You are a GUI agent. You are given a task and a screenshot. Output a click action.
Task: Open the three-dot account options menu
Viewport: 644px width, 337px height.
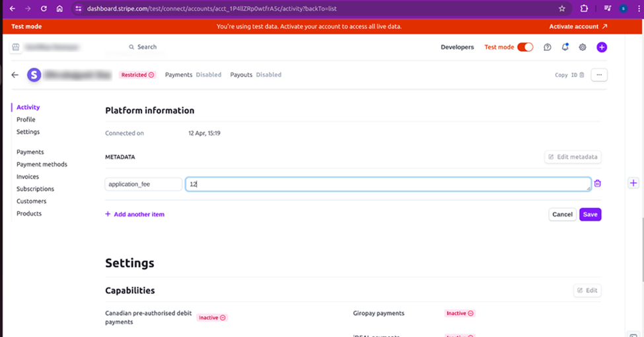pos(599,75)
